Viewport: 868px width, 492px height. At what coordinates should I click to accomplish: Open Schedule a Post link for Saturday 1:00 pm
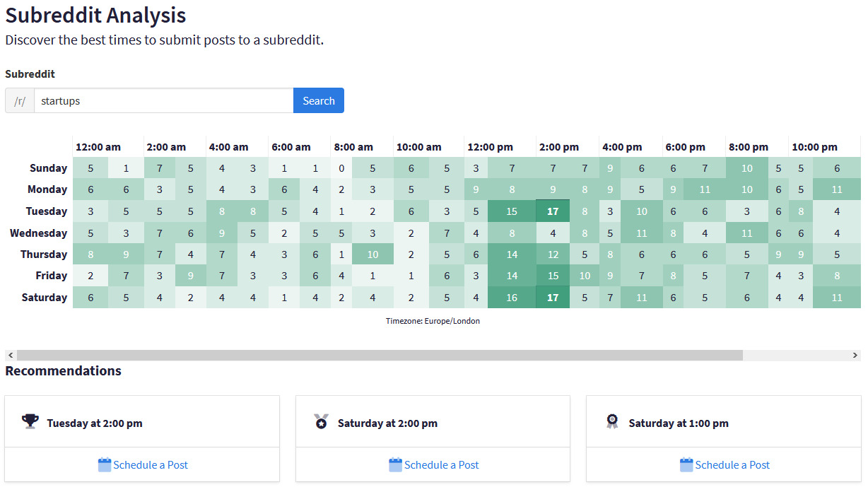(732, 465)
